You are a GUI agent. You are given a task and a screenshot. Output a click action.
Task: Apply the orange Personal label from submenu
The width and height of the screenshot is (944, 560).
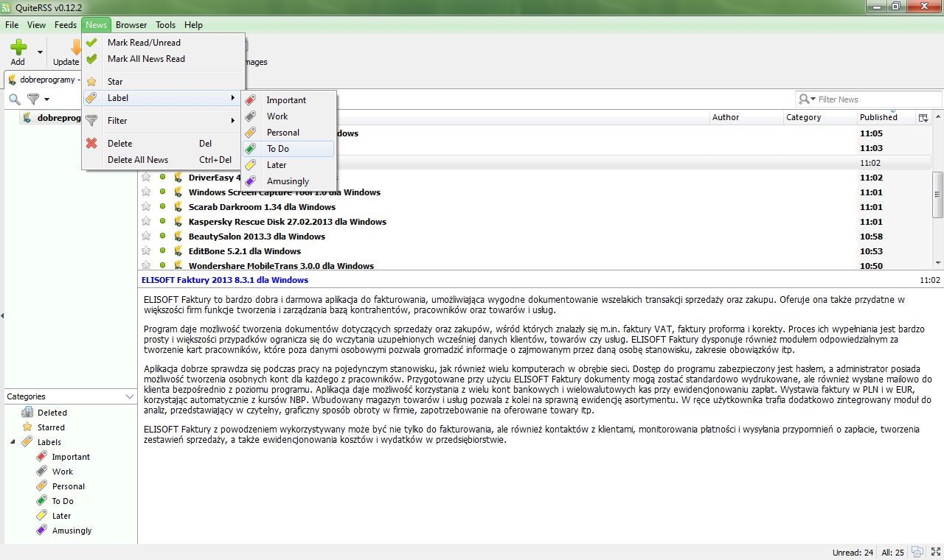[x=288, y=133]
